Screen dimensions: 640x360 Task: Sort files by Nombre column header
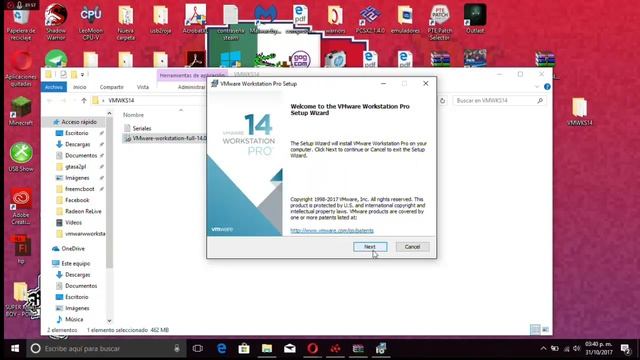[x=133, y=115]
